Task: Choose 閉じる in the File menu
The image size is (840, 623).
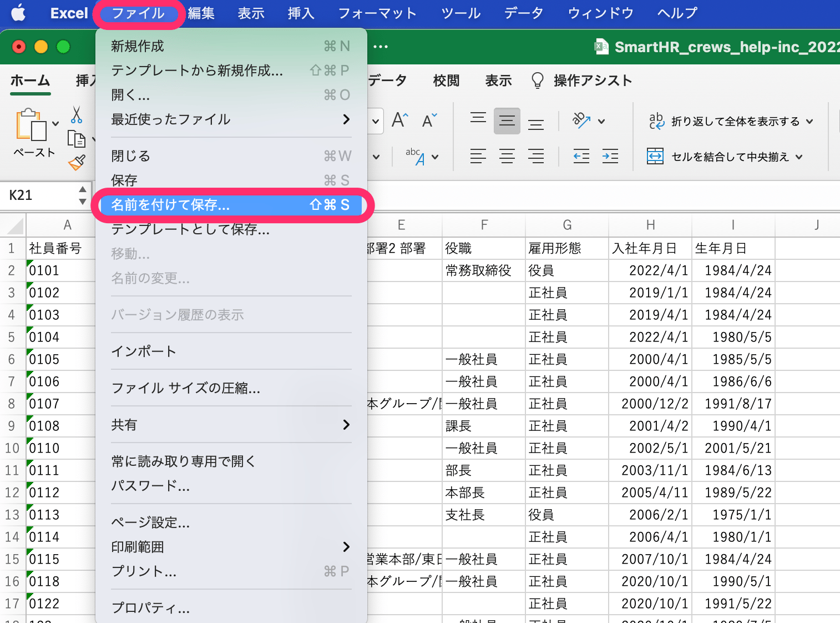Action: pyautogui.click(x=231, y=156)
